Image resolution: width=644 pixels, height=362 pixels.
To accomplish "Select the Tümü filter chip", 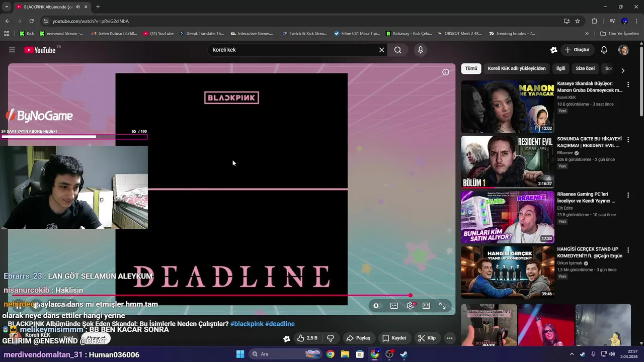I will click(471, 68).
